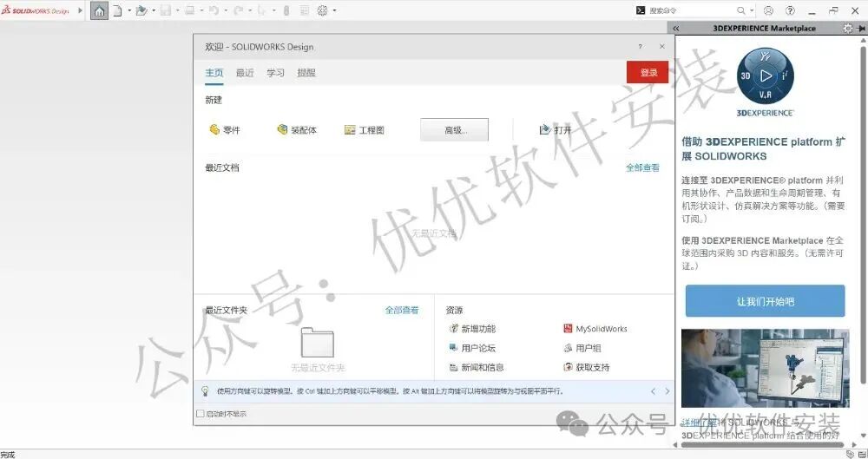Open the MySolidWorks resource link

[595, 329]
